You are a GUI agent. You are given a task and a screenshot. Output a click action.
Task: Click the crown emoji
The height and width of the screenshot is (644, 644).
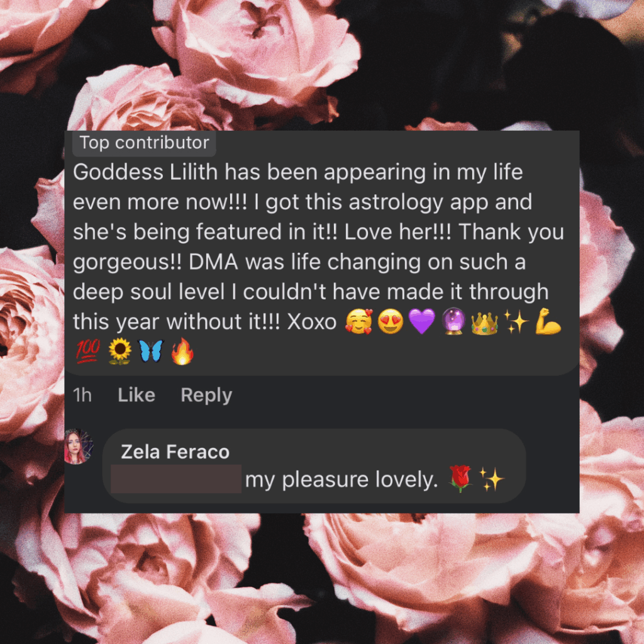[x=485, y=321]
